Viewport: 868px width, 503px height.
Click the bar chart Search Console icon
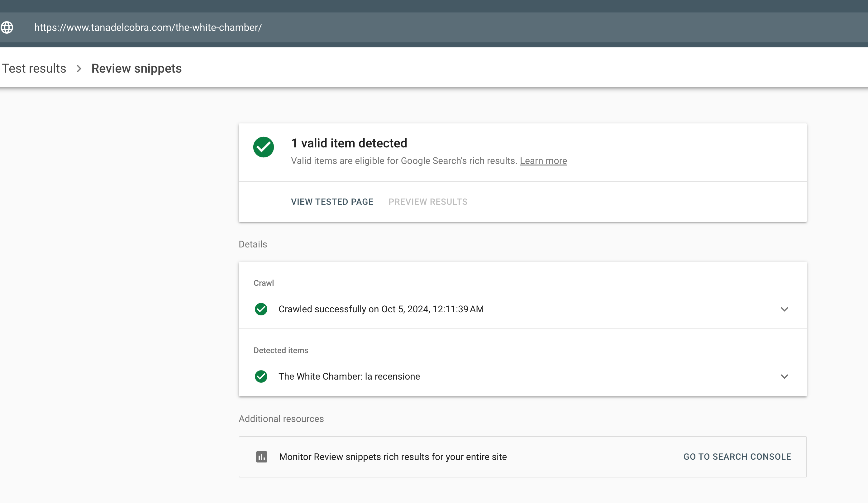[262, 457]
